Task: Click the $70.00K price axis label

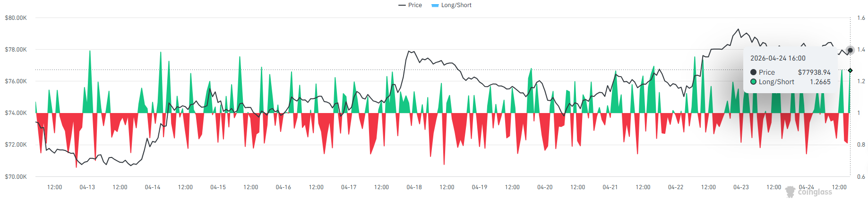Action: (16, 177)
